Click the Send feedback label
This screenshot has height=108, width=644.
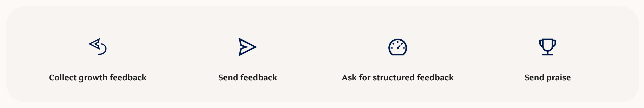pyautogui.click(x=248, y=77)
